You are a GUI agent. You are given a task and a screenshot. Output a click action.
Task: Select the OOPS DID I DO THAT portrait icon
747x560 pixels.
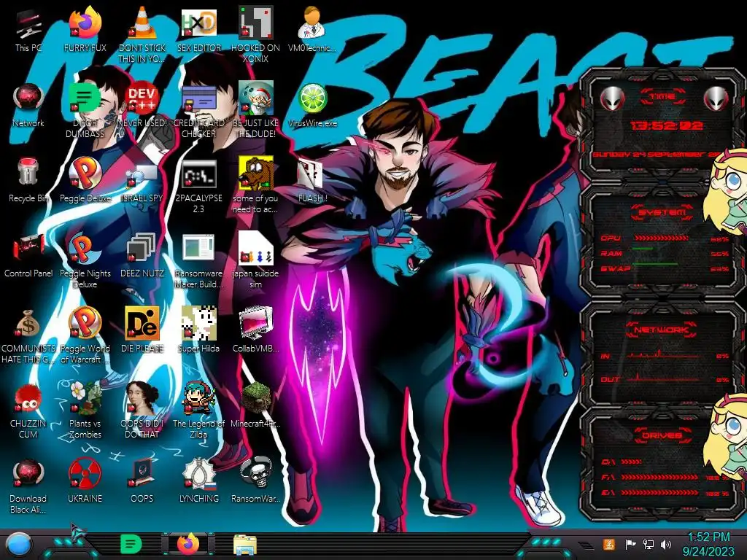point(142,398)
